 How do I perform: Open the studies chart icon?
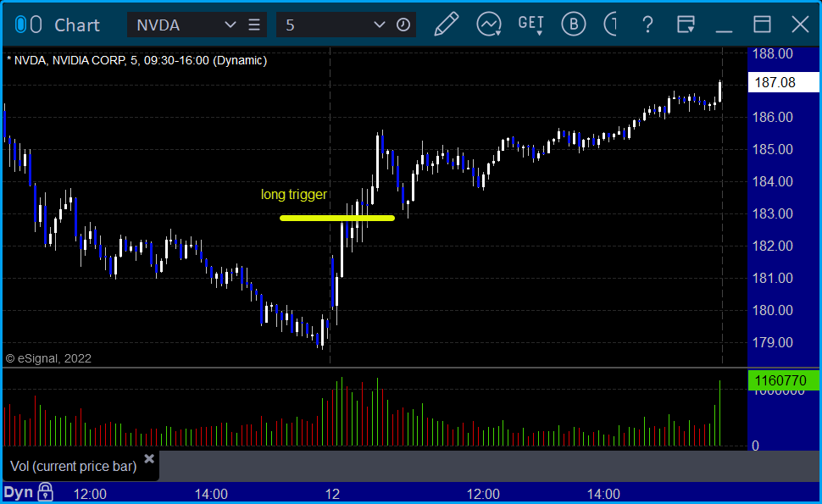coord(489,24)
